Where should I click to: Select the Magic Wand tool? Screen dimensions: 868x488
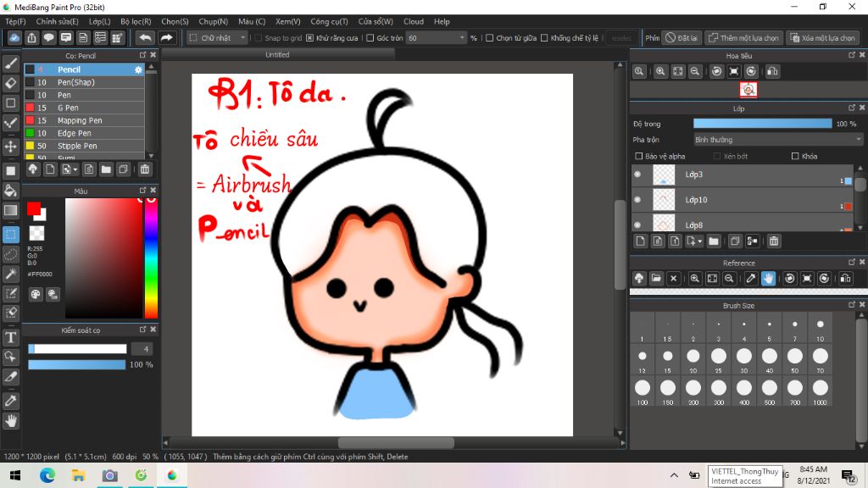(11, 274)
